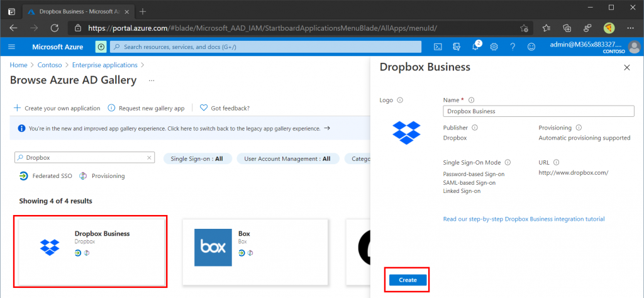Image resolution: width=644 pixels, height=298 pixels.
Task: Select the Dropbox Business app card
Action: pos(92,251)
